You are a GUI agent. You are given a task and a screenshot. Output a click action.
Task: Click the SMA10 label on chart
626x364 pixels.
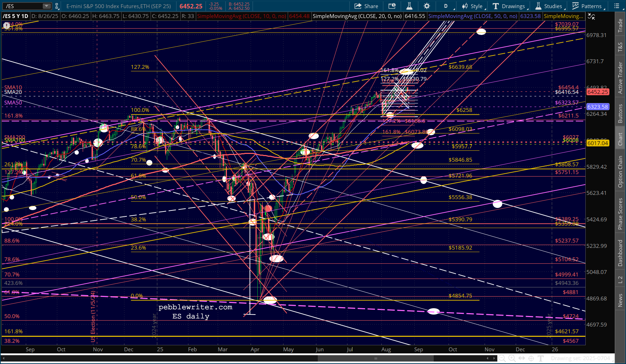tap(13, 87)
